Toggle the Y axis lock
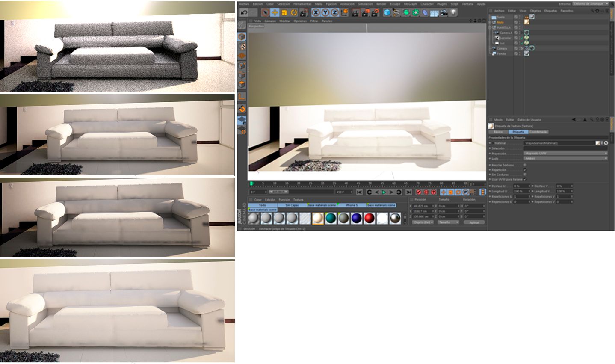Image resolution: width=615 pixels, height=364 pixels. pos(325,12)
